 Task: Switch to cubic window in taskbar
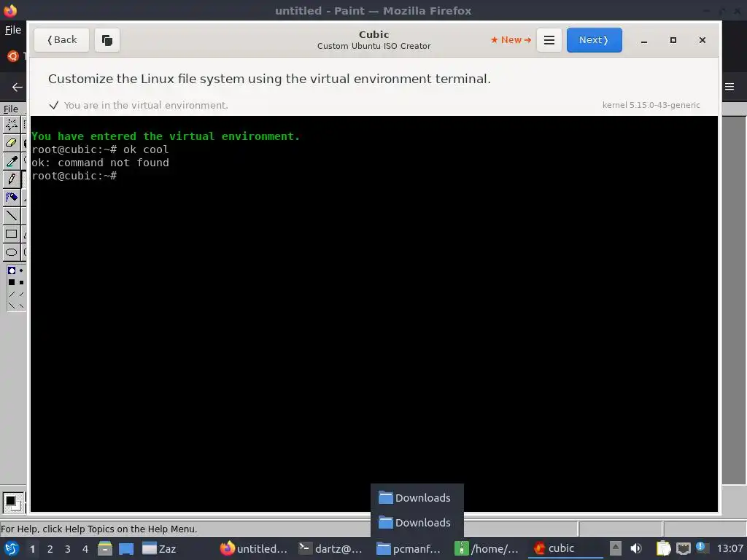pyautogui.click(x=565, y=548)
